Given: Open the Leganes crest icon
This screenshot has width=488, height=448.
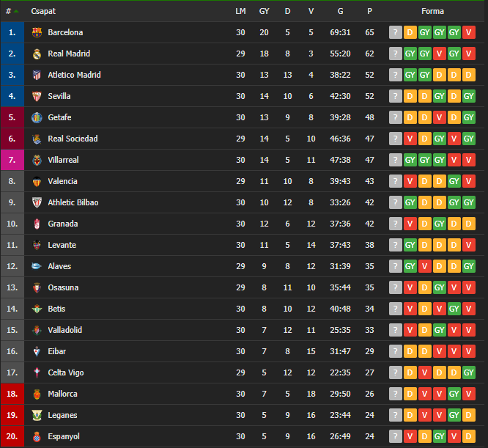Looking at the screenshot, I should pyautogui.click(x=37, y=415).
